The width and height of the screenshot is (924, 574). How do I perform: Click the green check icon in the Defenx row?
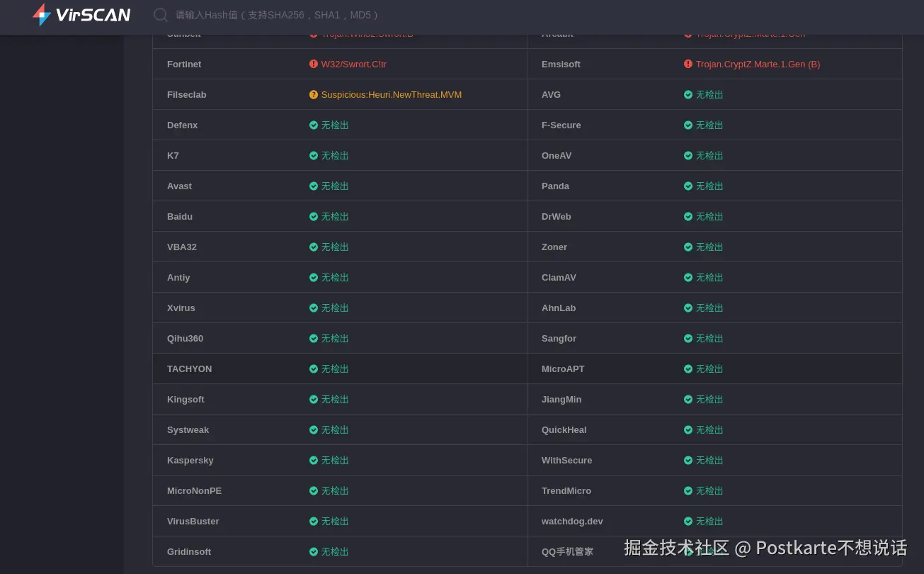click(314, 125)
